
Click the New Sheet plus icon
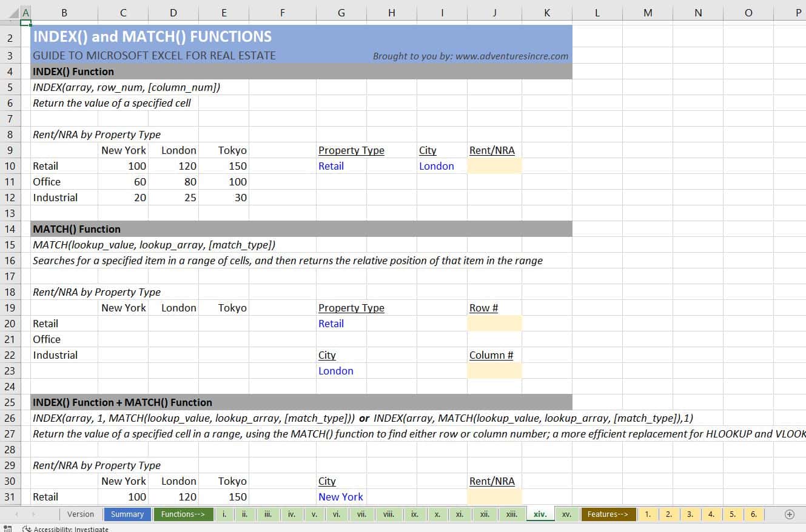[x=789, y=514]
